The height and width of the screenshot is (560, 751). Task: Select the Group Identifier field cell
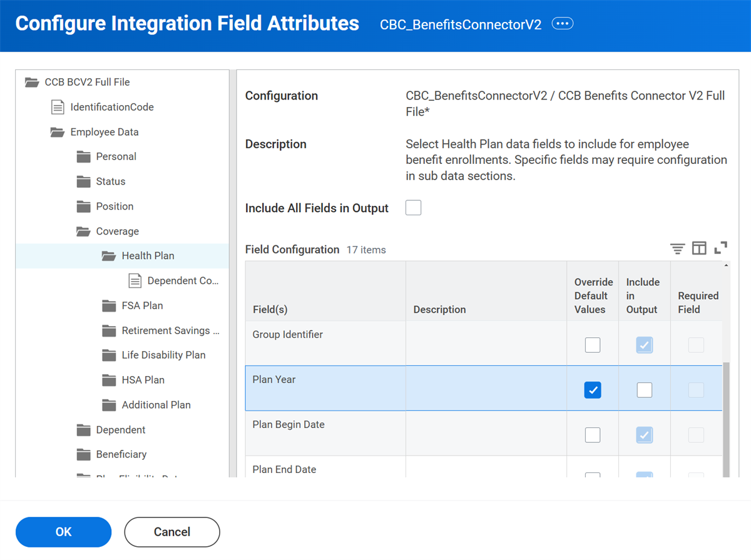pyautogui.click(x=325, y=343)
